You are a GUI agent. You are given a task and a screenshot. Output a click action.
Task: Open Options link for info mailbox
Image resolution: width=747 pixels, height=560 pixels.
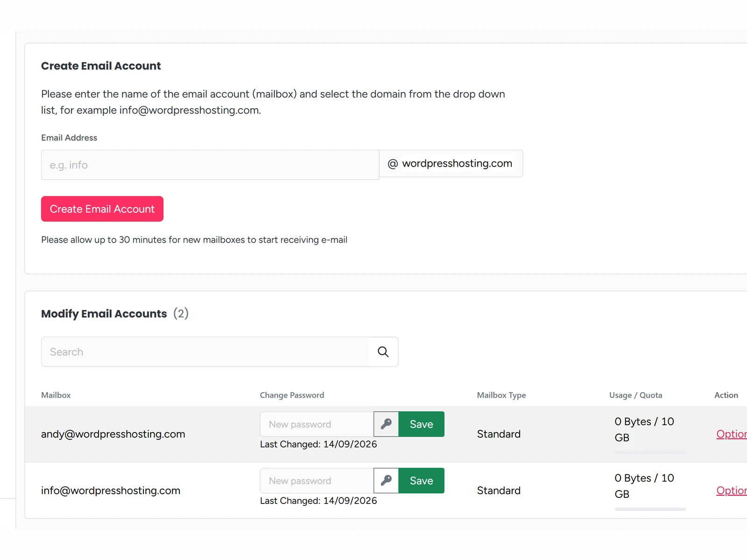[732, 490]
